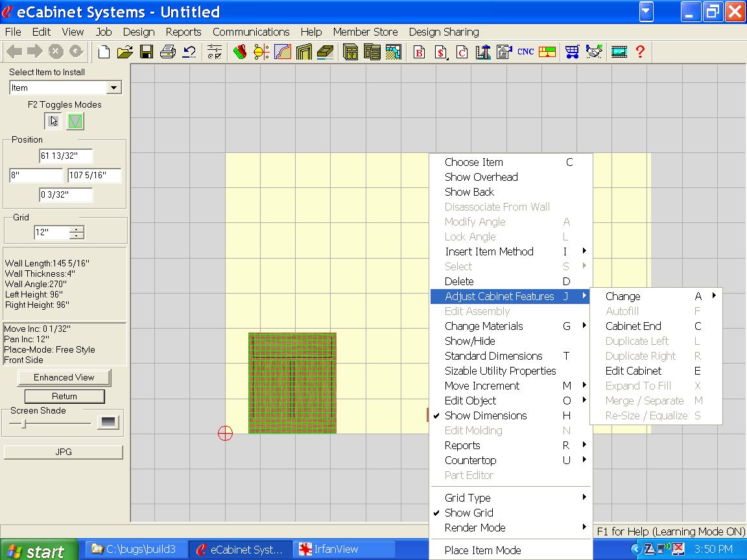The width and height of the screenshot is (747, 560).
Task: Expand Change Materials submenu
Action: click(x=511, y=326)
